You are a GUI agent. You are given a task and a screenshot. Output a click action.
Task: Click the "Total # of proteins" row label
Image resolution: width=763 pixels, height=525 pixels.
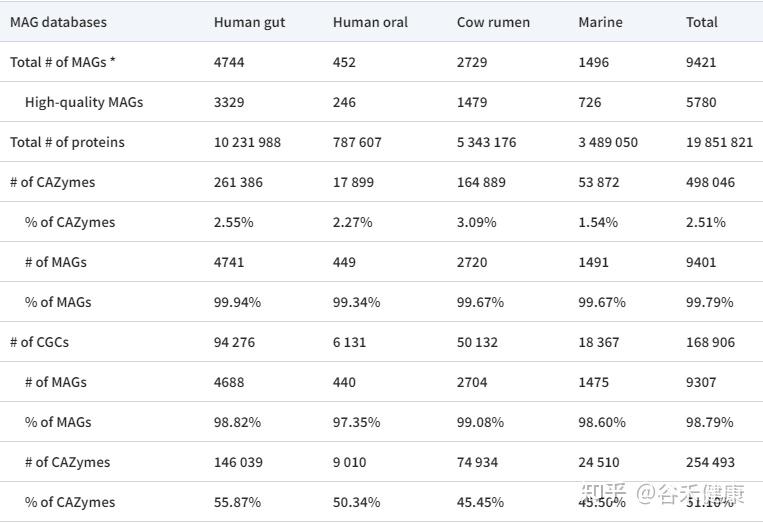[67, 142]
